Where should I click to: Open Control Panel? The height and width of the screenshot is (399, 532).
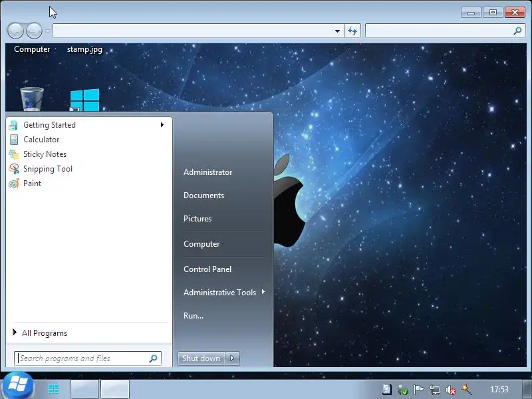[x=207, y=269]
